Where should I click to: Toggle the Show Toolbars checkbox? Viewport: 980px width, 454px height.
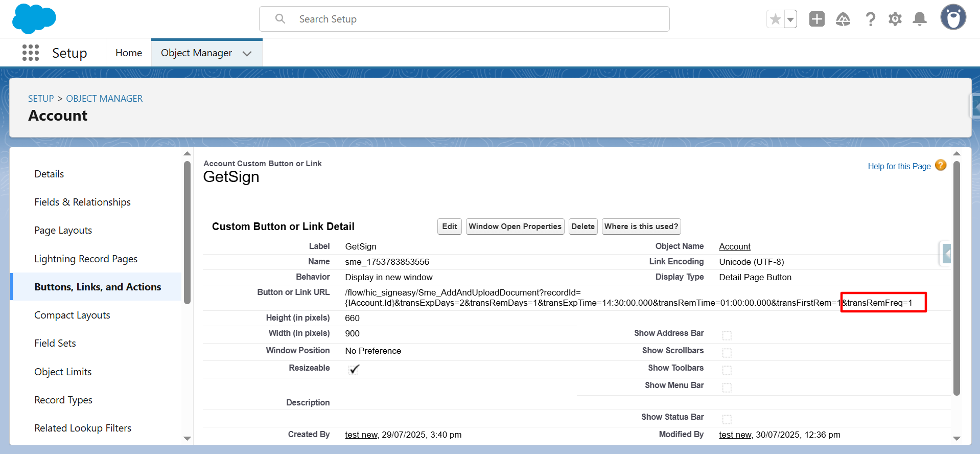(727, 370)
